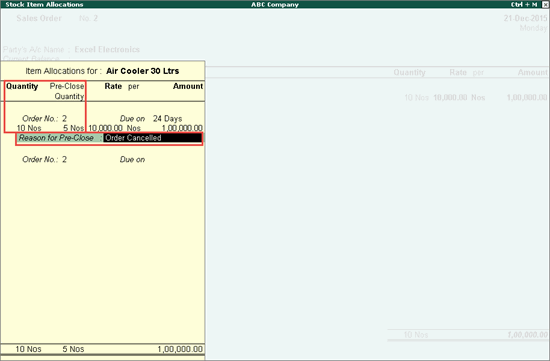Image resolution: width=550 pixels, height=361 pixels.
Task: Click the Pre-Close Quantity column header
Action: click(67, 91)
